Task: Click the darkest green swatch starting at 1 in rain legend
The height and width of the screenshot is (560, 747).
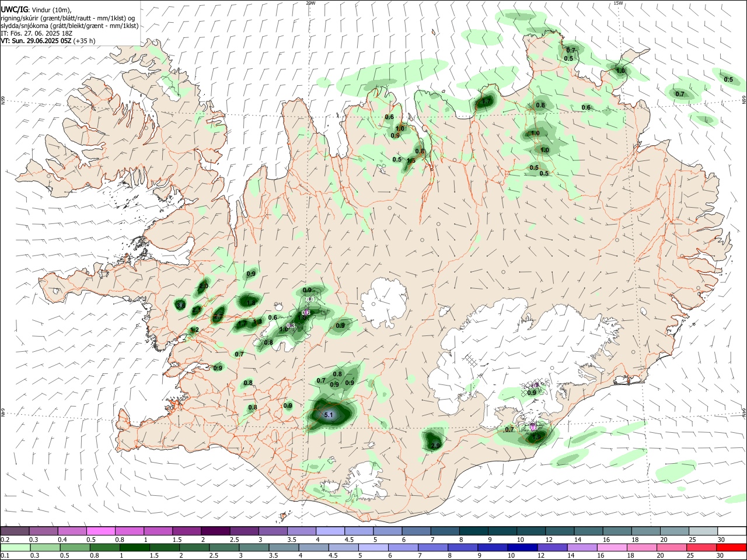Action: 135,548
